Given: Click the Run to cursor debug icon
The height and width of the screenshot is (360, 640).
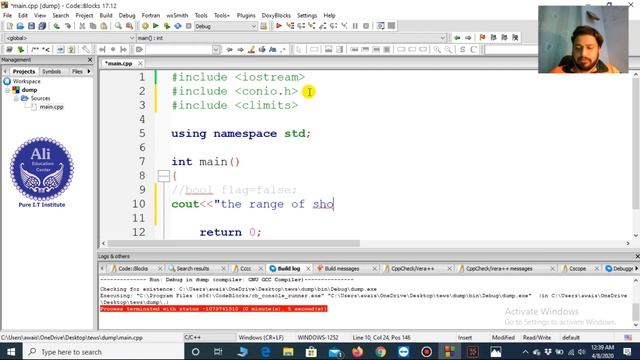Looking at the screenshot, I should 290,26.
